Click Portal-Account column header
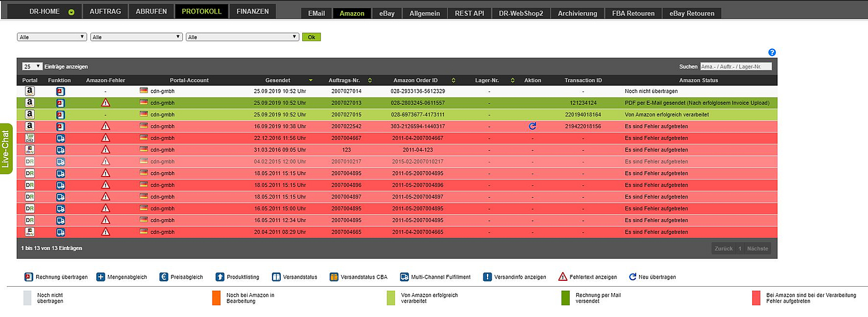Screen dimensions: 868x317 [189, 80]
